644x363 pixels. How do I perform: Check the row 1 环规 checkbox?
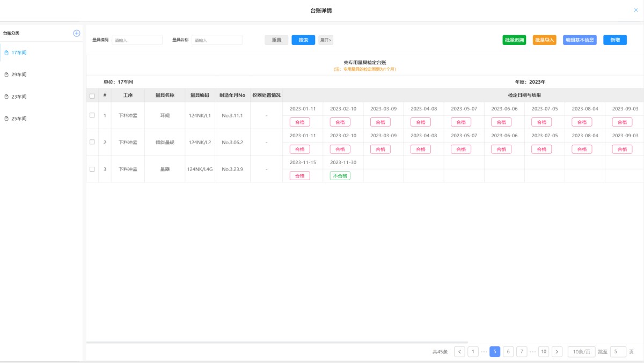click(x=92, y=115)
